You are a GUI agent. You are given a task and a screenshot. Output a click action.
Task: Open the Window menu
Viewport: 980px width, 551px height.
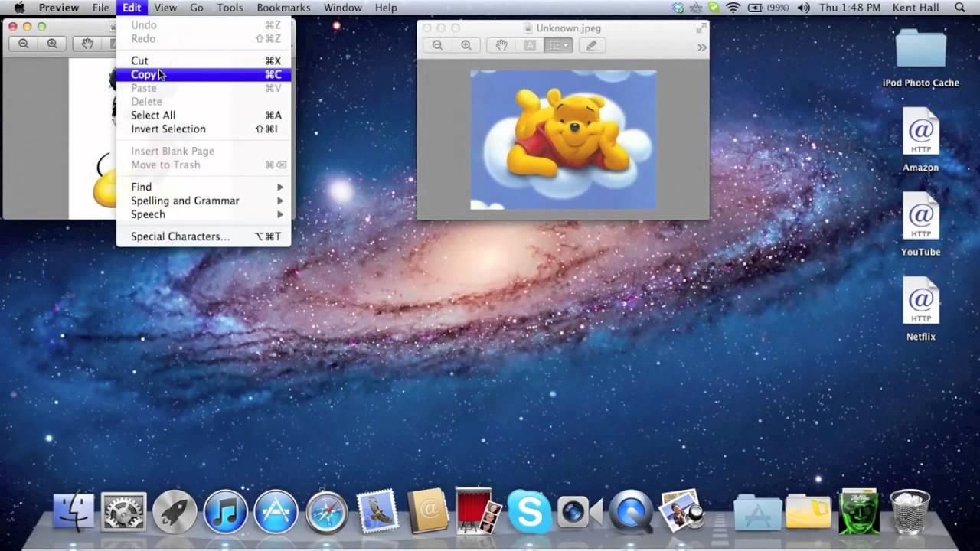(x=343, y=8)
